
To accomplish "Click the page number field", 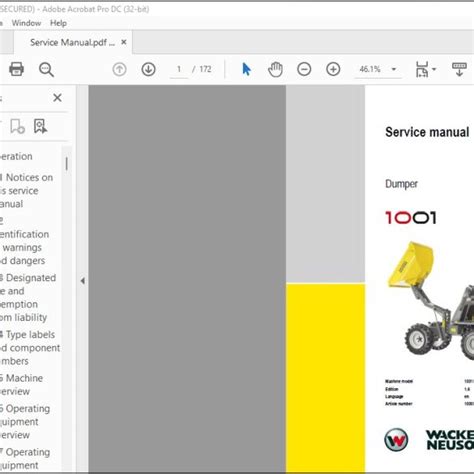I will tap(179, 69).
